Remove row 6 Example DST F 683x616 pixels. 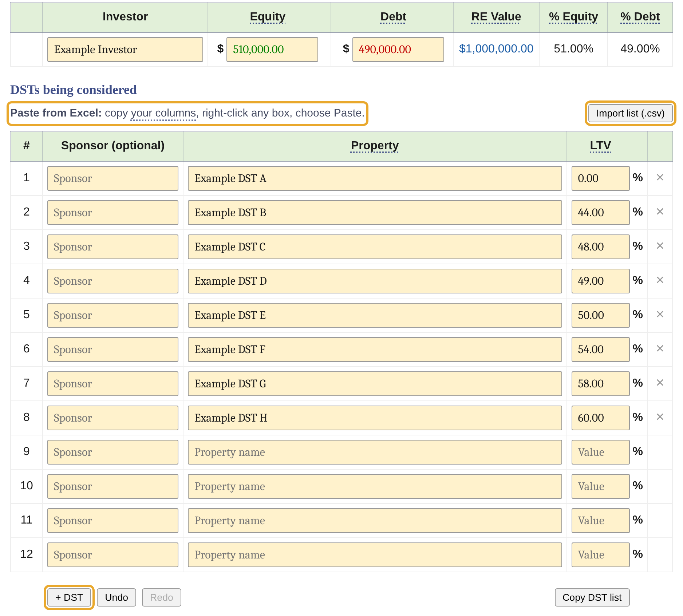(x=660, y=348)
